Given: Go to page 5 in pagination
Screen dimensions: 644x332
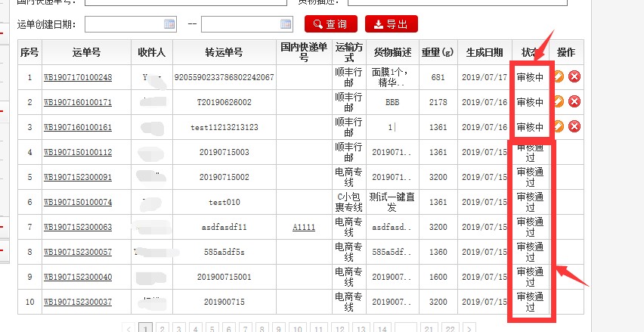Looking at the screenshot, I should click(x=212, y=329).
